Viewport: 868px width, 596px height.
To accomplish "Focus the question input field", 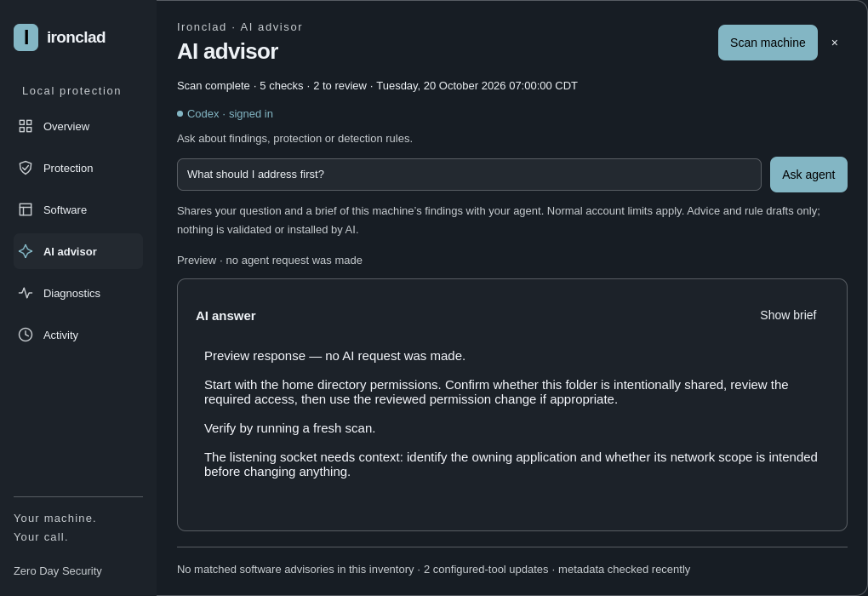I will tap(469, 175).
